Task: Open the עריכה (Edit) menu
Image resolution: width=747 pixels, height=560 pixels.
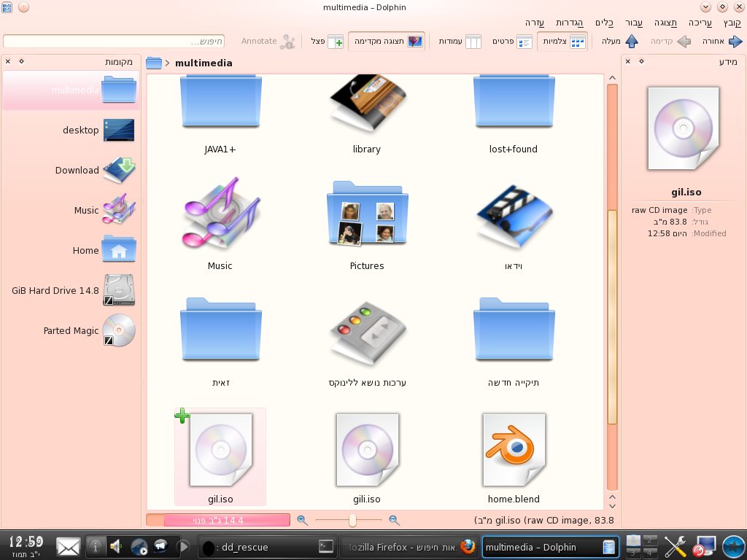Action: (700, 23)
